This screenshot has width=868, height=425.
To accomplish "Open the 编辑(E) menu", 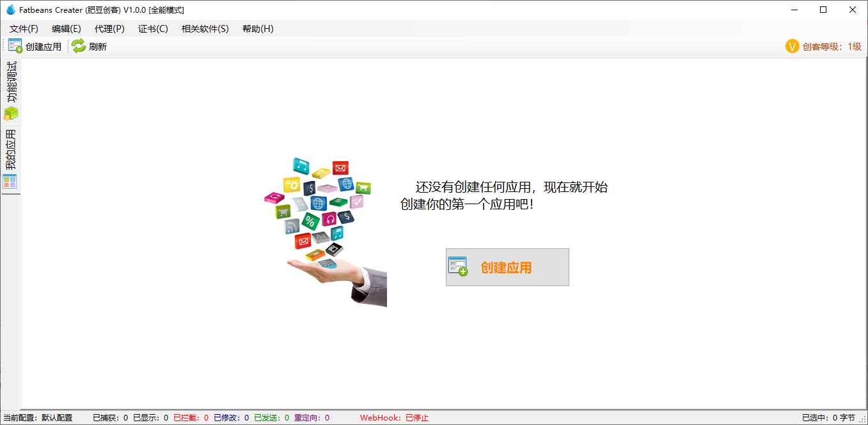I will 66,29.
